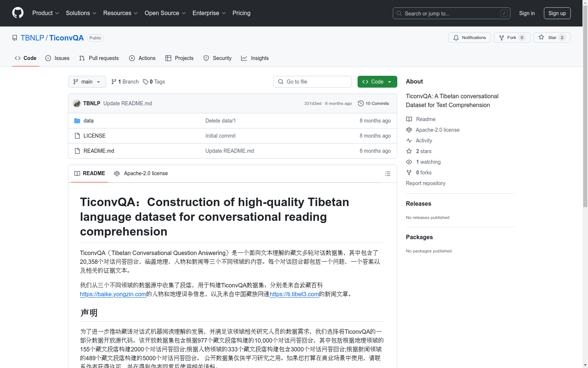The image size is (588, 368).
Task: Follow the baike.yongzin.com link
Action: click(113, 294)
